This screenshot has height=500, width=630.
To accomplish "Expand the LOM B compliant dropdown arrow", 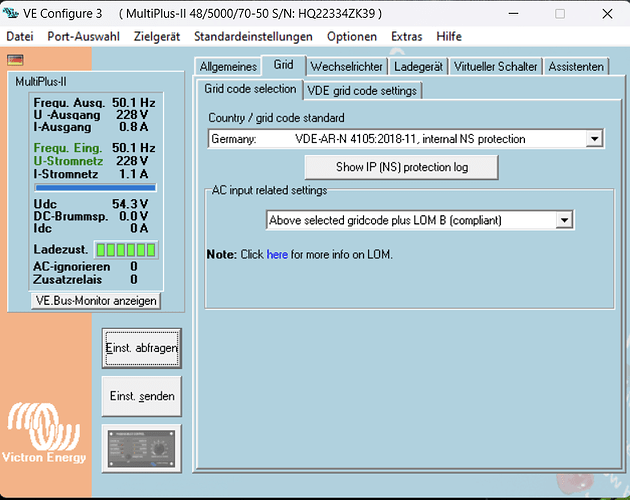I will tap(565, 220).
